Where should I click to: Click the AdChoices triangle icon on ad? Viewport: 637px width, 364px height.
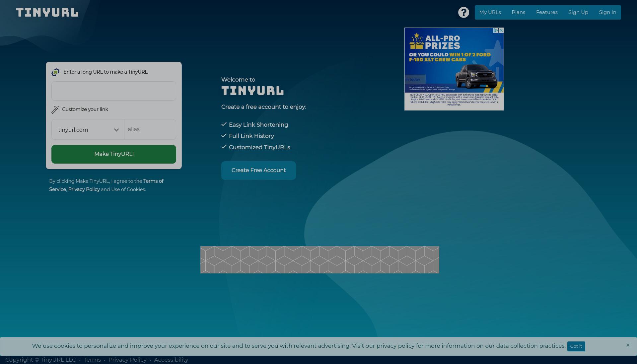(x=496, y=30)
